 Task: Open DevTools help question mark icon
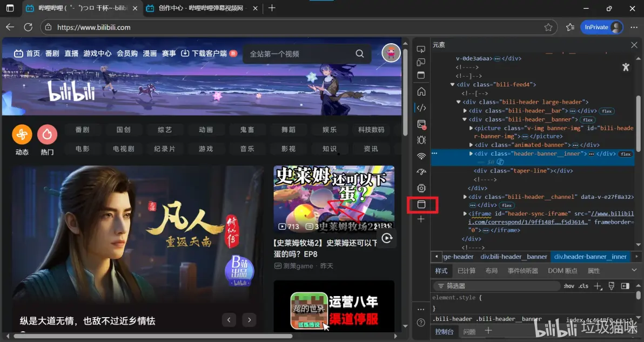[421, 323]
